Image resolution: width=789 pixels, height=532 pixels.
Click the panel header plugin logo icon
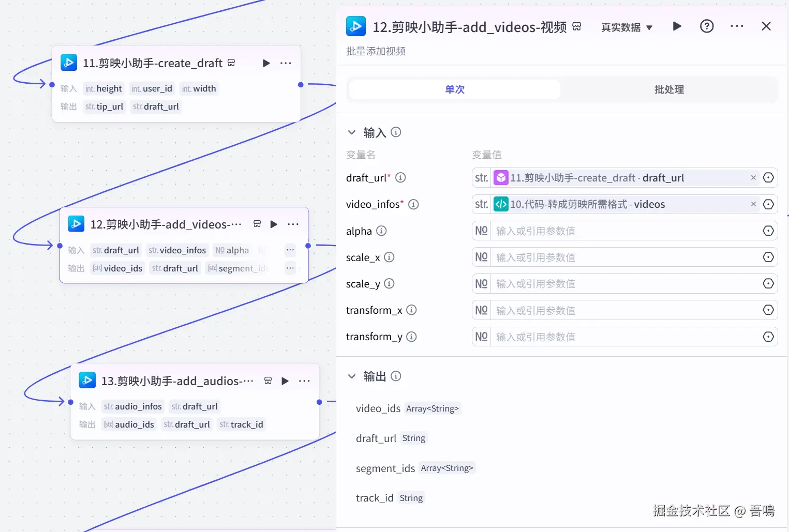tap(356, 26)
